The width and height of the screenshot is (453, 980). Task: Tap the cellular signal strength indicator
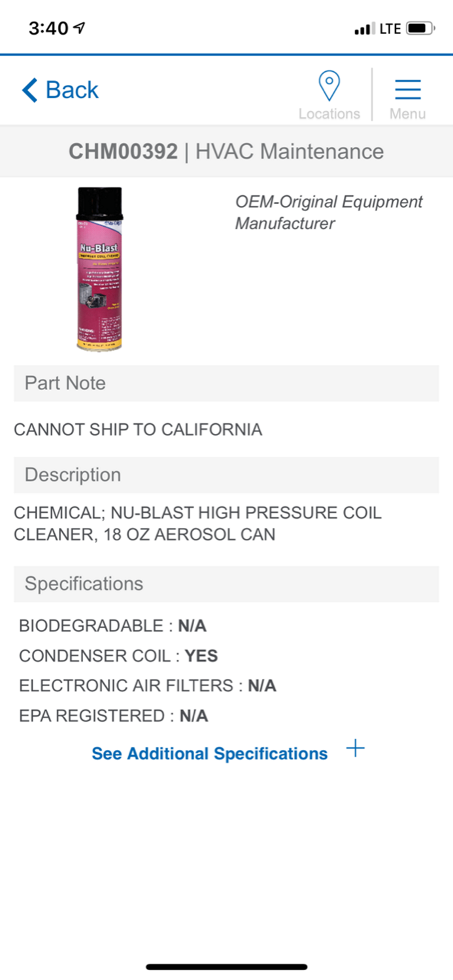pyautogui.click(x=363, y=28)
